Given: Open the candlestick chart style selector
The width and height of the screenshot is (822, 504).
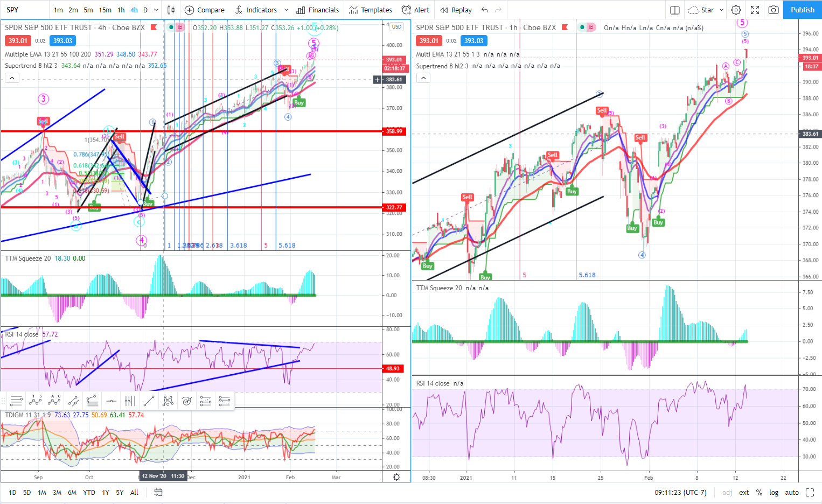Looking at the screenshot, I should coord(171,10).
